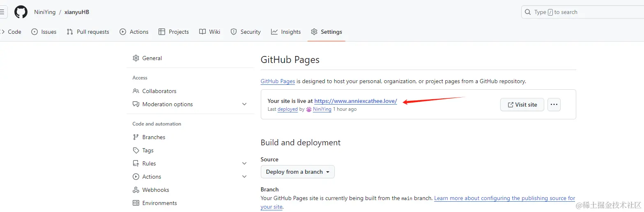This screenshot has height=212, width=644.
Task: Click the Wiki book icon
Action: [x=202, y=32]
